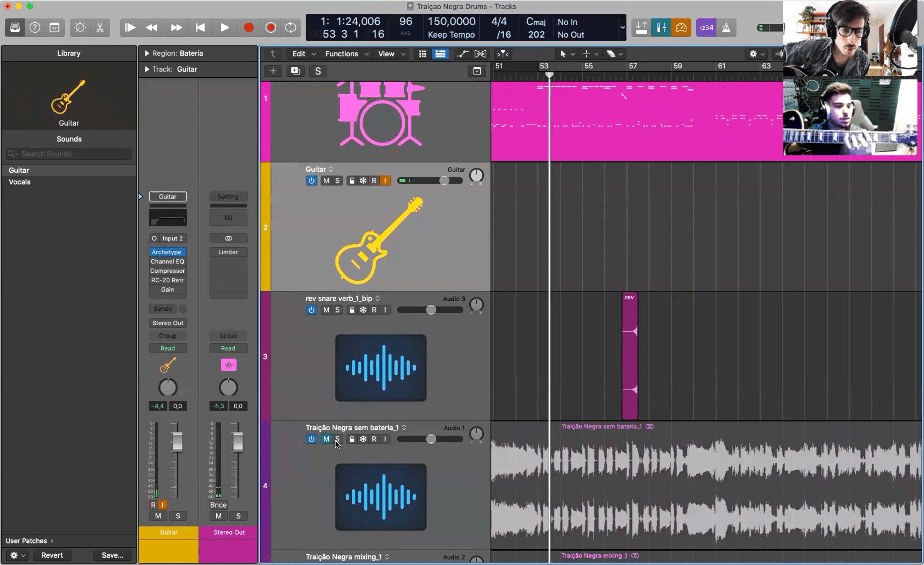Toggle Cycle mode in transport bar
This screenshot has height=565, width=924.
click(291, 28)
